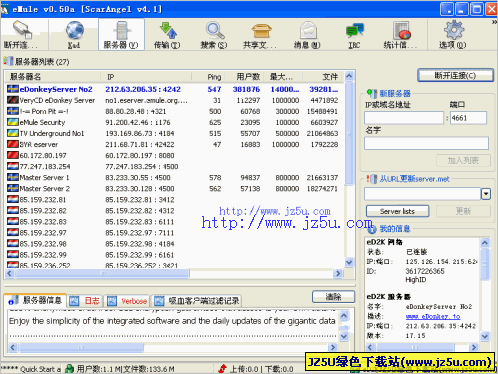Open the leecher client filter log tab
The image size is (498, 374).
[197, 301]
